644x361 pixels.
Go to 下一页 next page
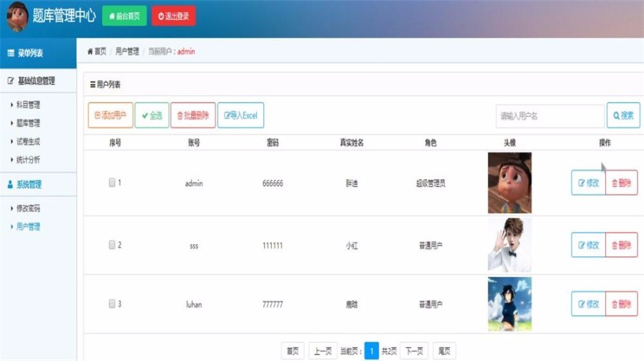pyautogui.click(x=414, y=351)
